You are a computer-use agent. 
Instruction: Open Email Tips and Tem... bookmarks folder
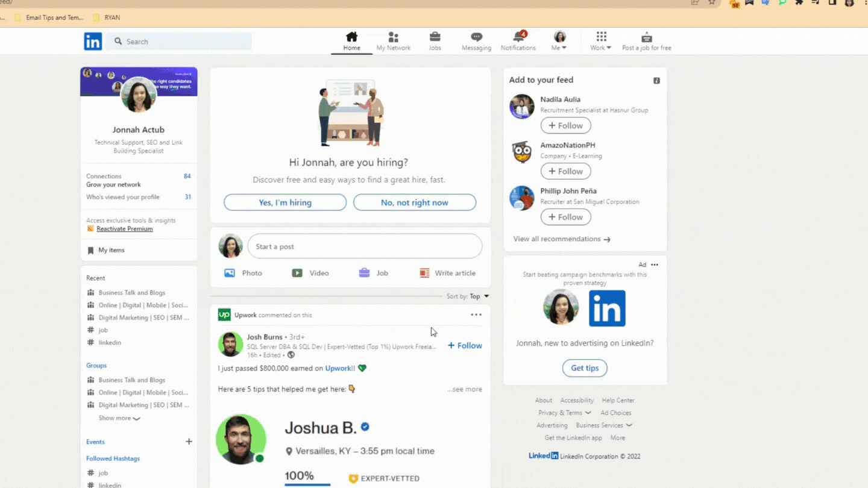pyautogui.click(x=49, y=17)
